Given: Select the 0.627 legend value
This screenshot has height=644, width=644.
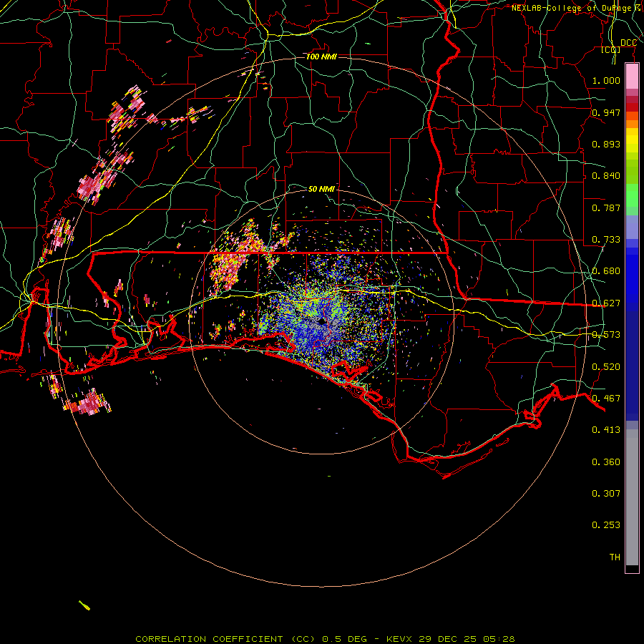Looking at the screenshot, I should (606, 303).
